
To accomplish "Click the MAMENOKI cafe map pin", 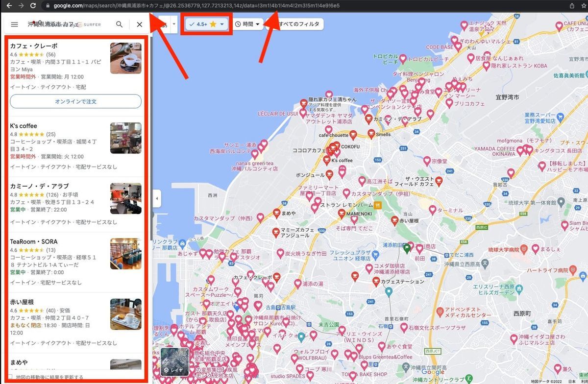I will point(341,213).
